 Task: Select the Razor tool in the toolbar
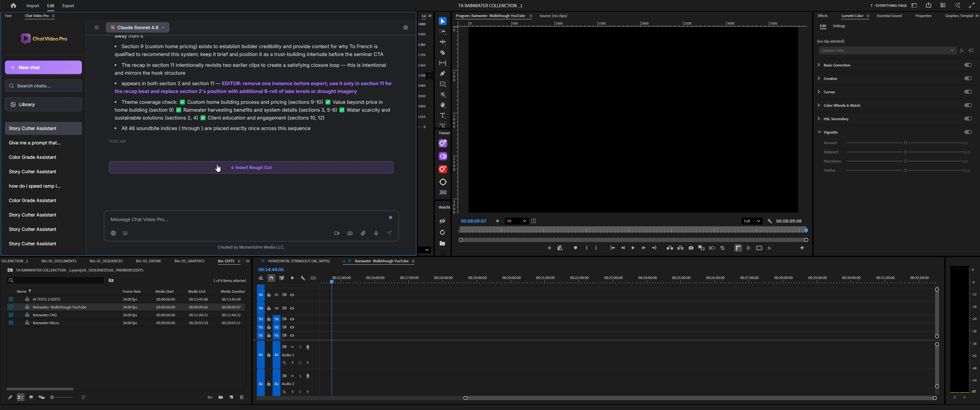point(442,52)
